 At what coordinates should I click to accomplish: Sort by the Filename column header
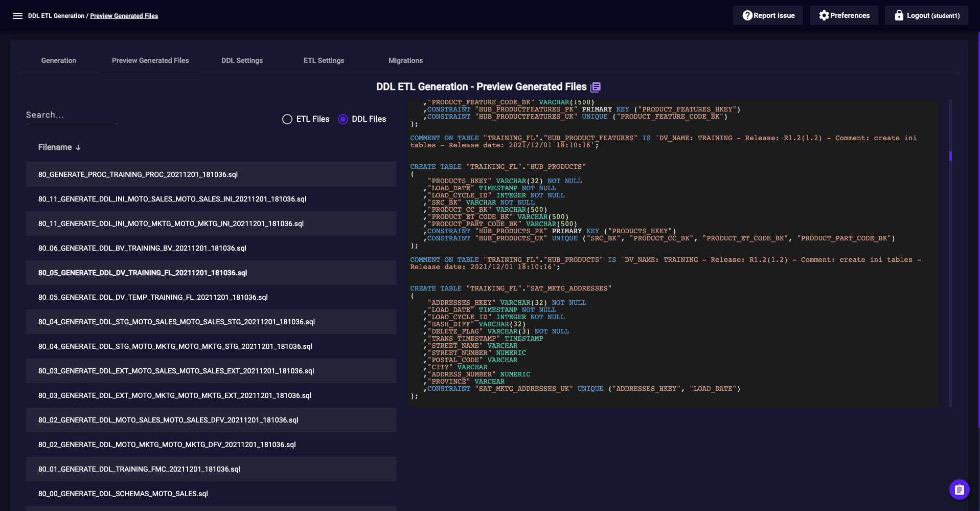point(59,147)
